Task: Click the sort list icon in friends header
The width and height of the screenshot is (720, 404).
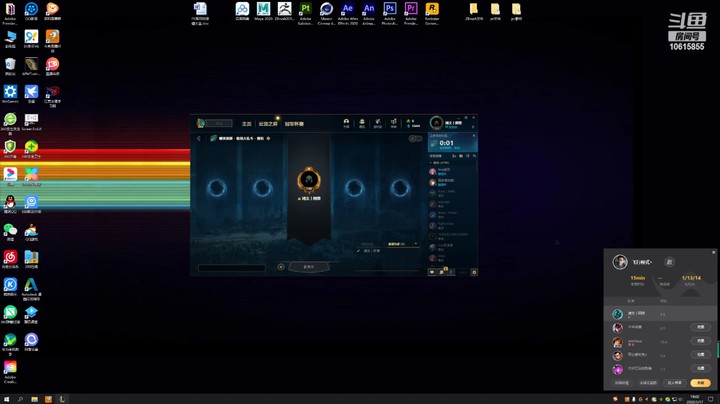Action: (467, 156)
